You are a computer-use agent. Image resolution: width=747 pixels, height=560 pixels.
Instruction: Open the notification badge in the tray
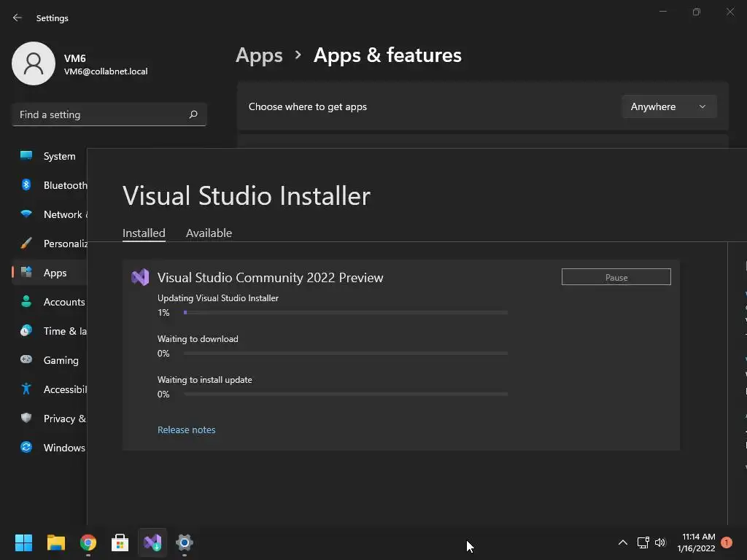pos(727,542)
